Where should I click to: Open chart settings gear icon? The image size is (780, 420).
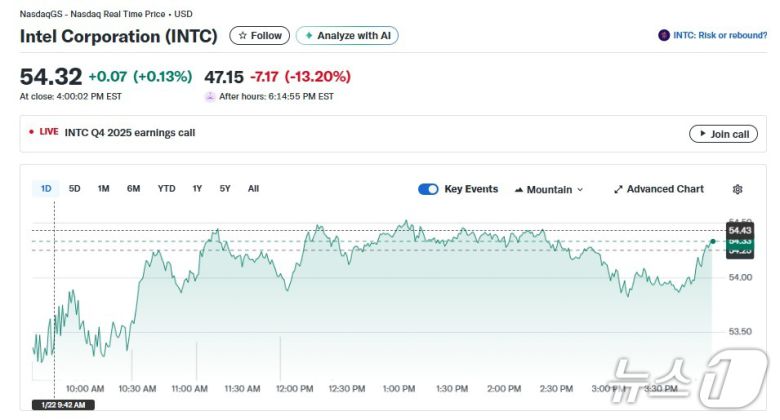click(x=738, y=189)
